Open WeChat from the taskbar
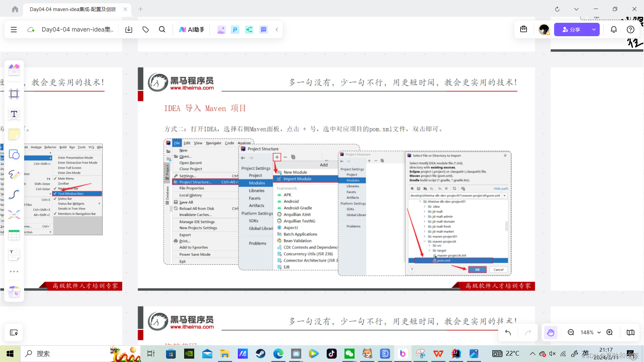The height and width of the screenshot is (362, 644). click(349, 354)
